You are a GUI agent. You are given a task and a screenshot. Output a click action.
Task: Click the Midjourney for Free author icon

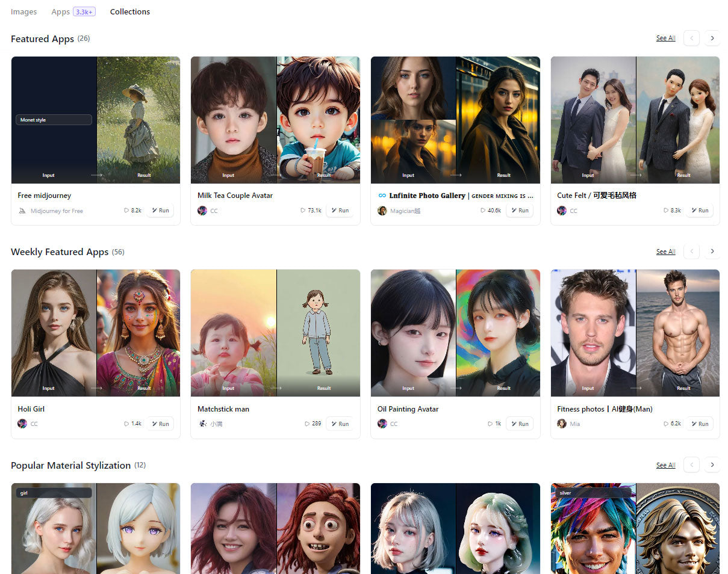click(22, 211)
